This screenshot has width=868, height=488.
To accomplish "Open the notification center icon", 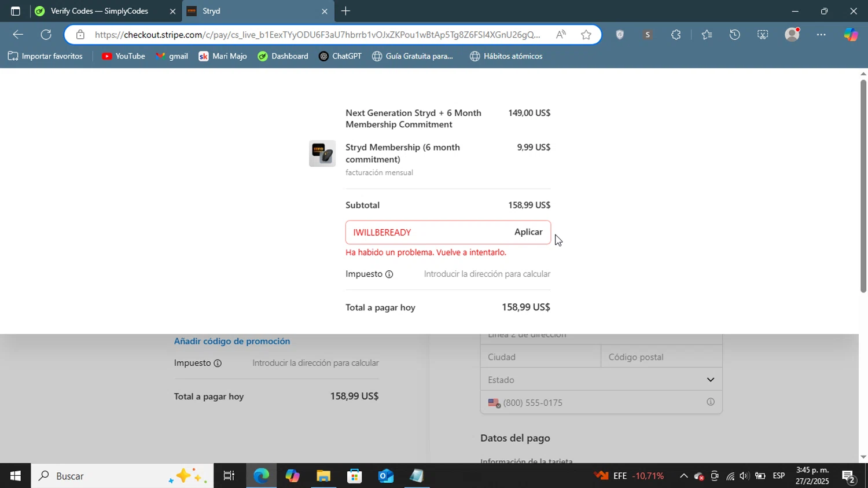I will (849, 476).
